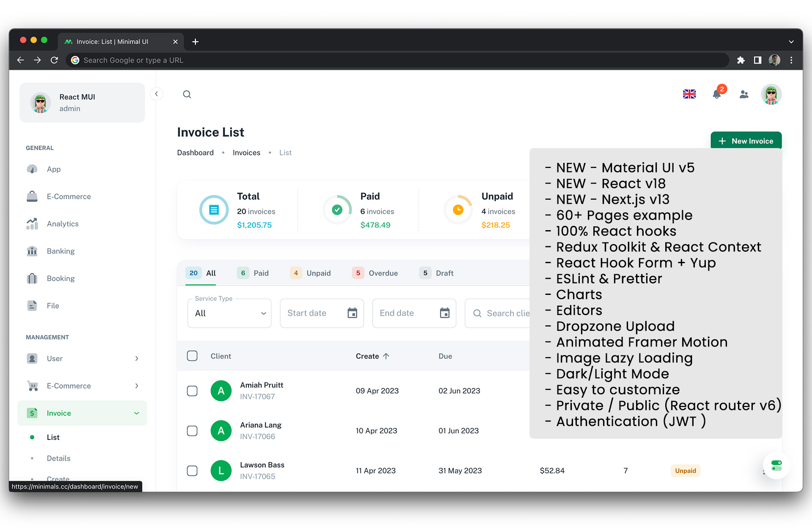Viewport: 812px width, 528px height.
Task: Select the Lawson Bass row checkbox
Action: 192,470
